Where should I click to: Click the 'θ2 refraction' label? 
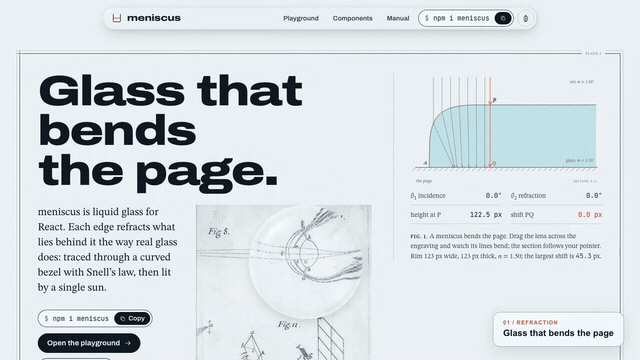528,196
